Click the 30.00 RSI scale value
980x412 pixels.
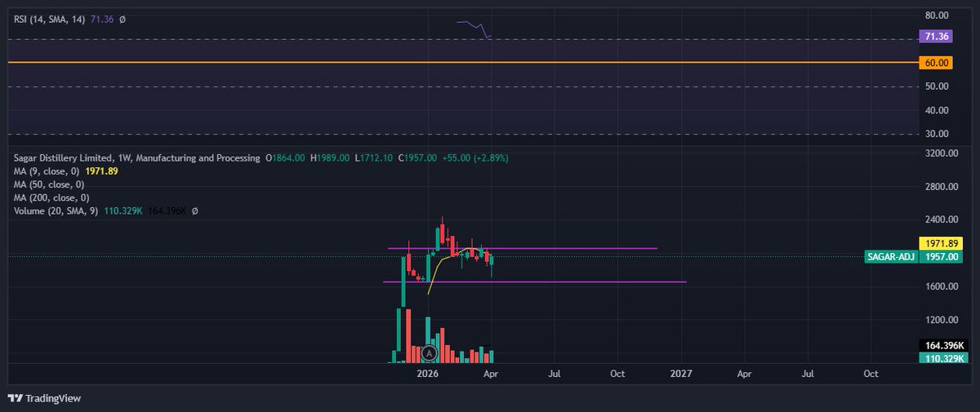[936, 134]
